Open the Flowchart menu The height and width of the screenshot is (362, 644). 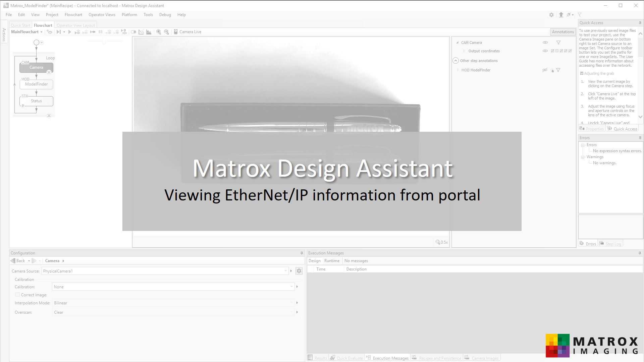[x=73, y=15]
